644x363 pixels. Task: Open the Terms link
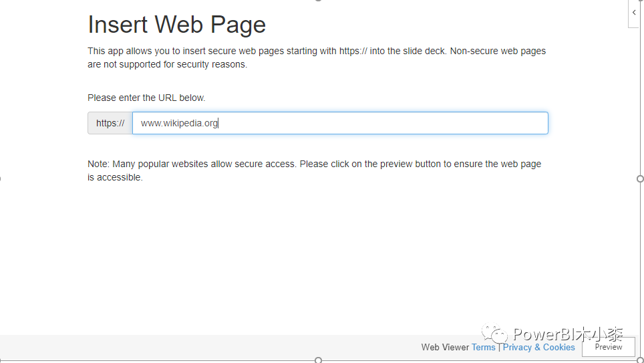(x=484, y=347)
